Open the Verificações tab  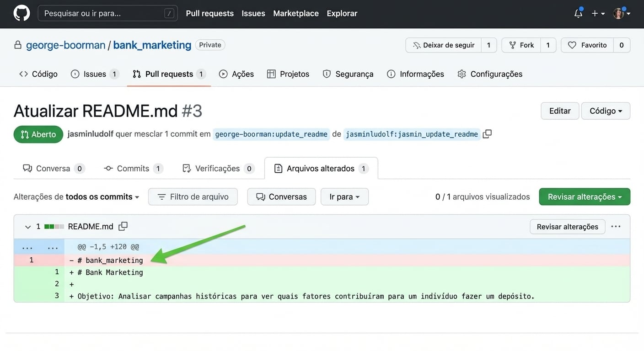[218, 169]
